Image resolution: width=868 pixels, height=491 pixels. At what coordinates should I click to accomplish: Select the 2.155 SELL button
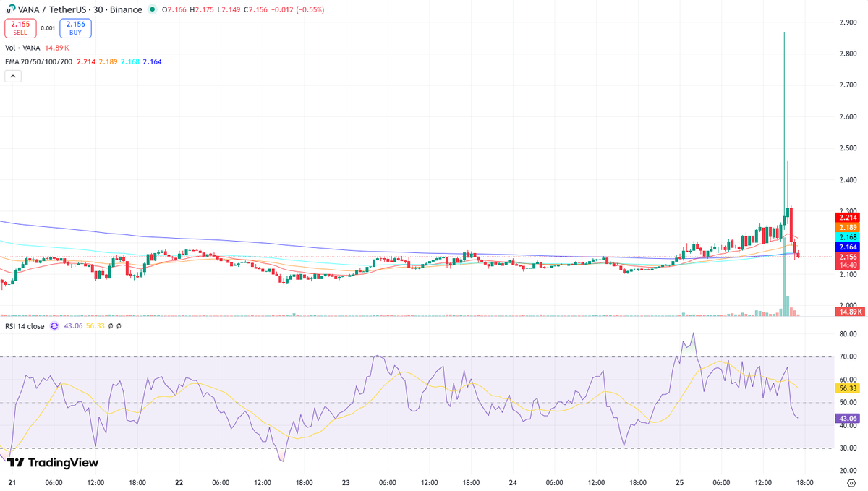[20, 29]
